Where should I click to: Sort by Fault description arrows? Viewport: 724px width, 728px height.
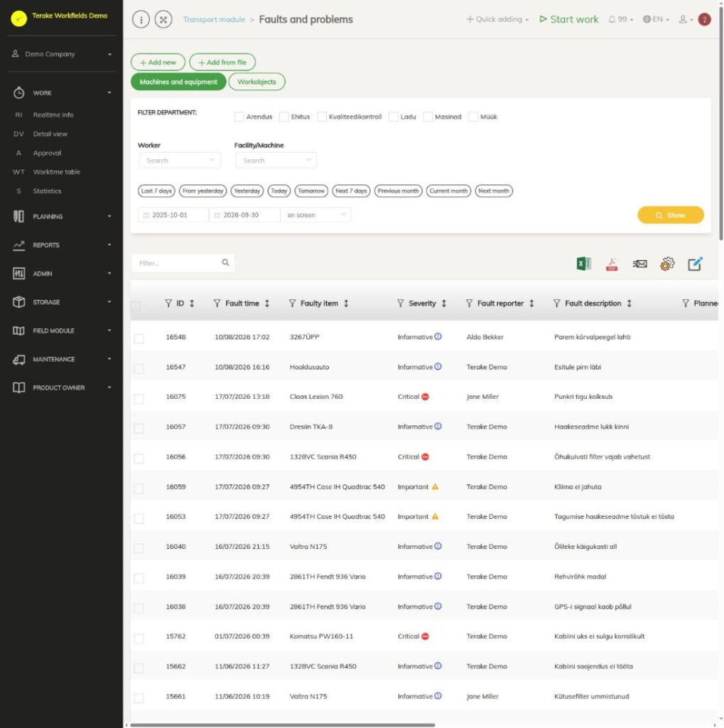tap(629, 303)
